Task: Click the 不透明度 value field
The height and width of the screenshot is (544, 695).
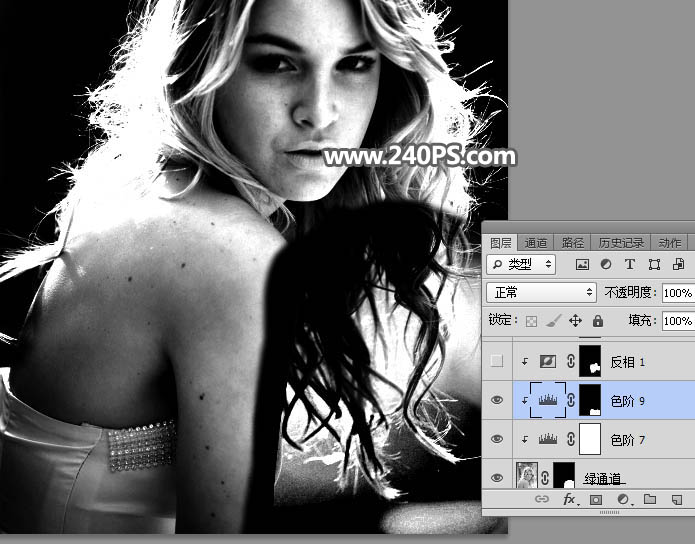Action: 677,293
